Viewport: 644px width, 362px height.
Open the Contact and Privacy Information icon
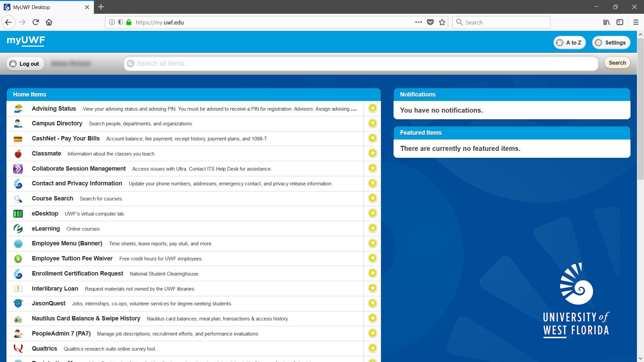[18, 184]
